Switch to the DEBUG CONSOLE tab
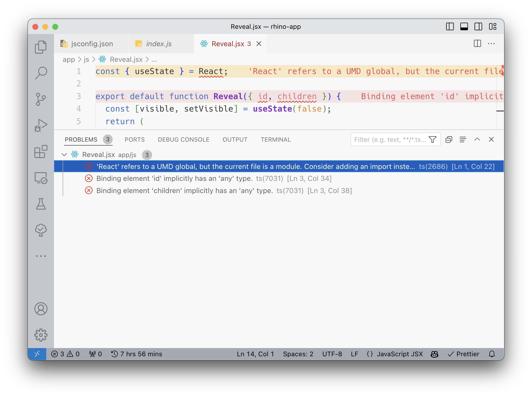532x397 pixels. click(x=183, y=140)
